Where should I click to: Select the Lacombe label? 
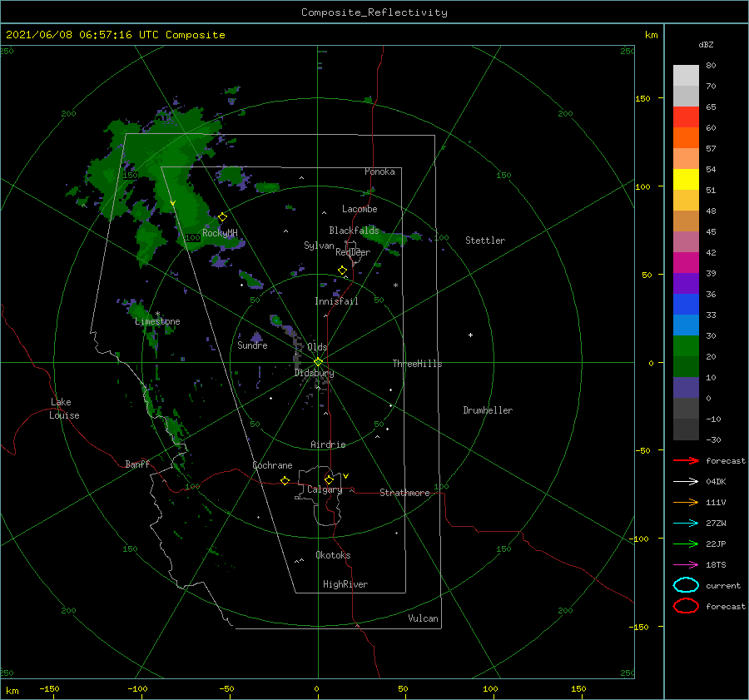pyautogui.click(x=360, y=209)
